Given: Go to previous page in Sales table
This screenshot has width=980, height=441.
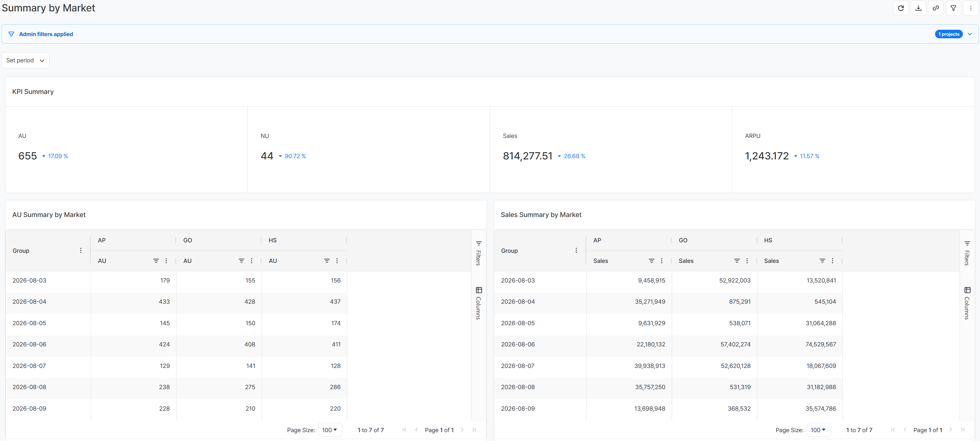Looking at the screenshot, I should coord(905,430).
